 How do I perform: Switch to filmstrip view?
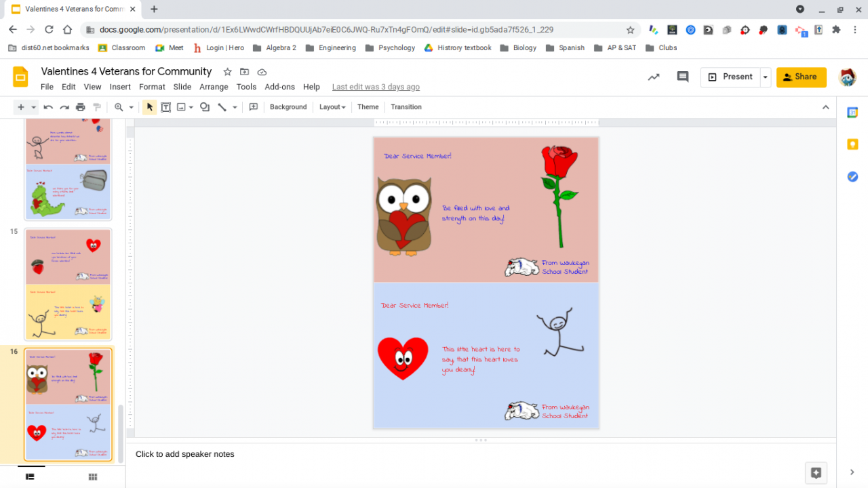click(x=31, y=477)
